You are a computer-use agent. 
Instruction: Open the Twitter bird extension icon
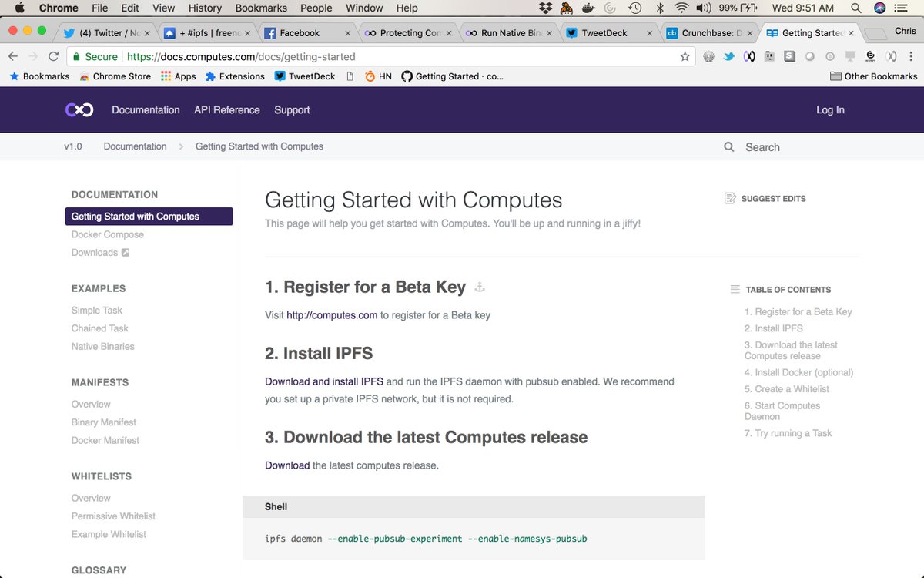(729, 56)
